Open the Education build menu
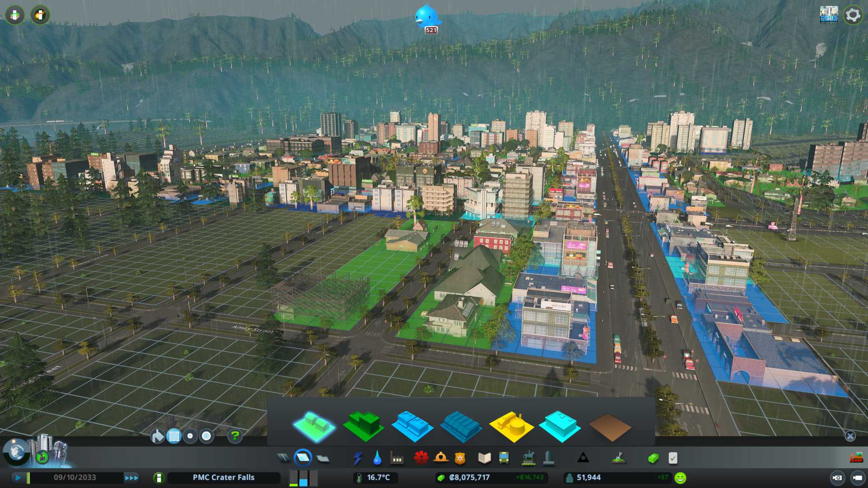This screenshot has height=488, width=868. click(484, 459)
